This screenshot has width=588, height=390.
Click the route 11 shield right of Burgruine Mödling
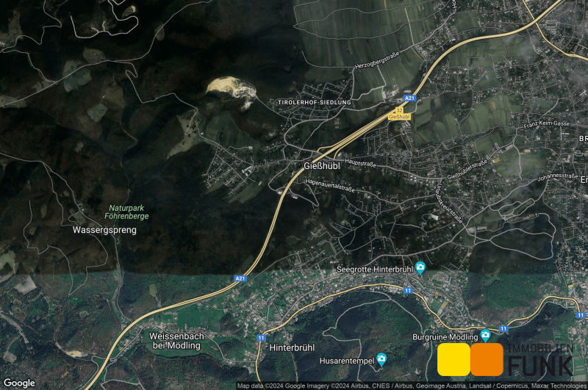click(503, 328)
